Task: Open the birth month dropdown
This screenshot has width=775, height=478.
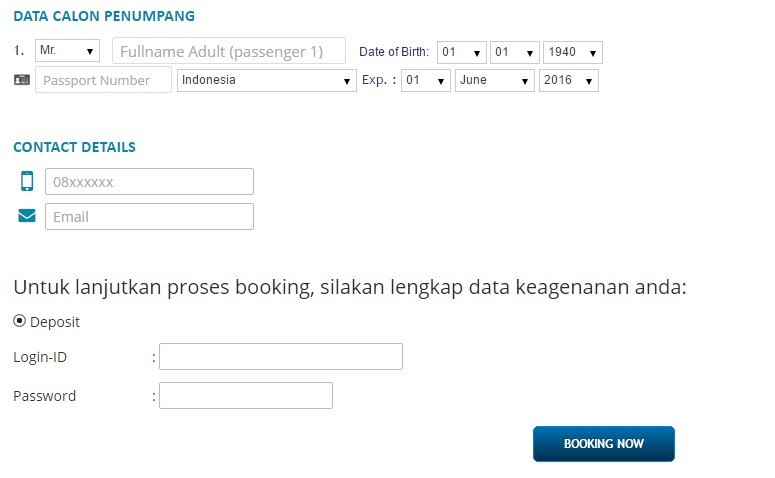Action: tap(514, 52)
